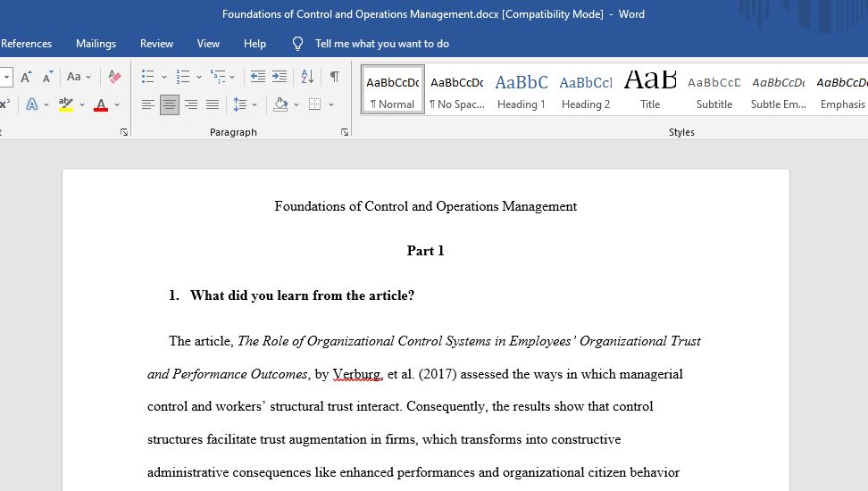The height and width of the screenshot is (491, 868).
Task: Toggle center alignment
Action: point(170,104)
